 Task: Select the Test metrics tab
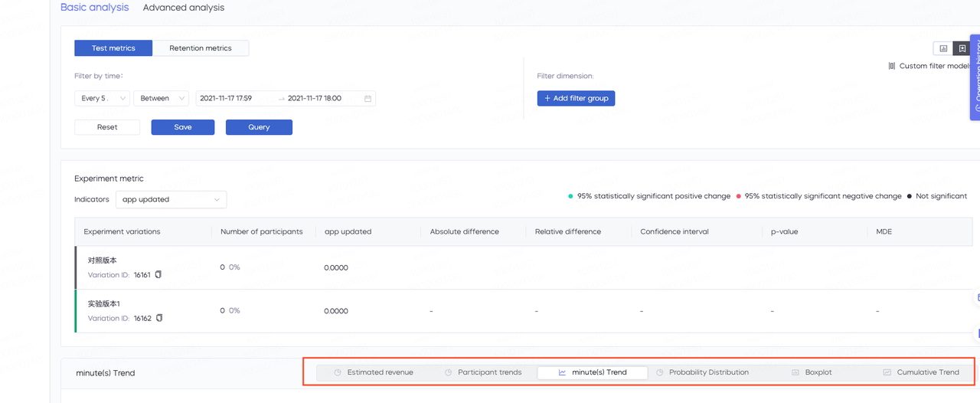click(113, 48)
